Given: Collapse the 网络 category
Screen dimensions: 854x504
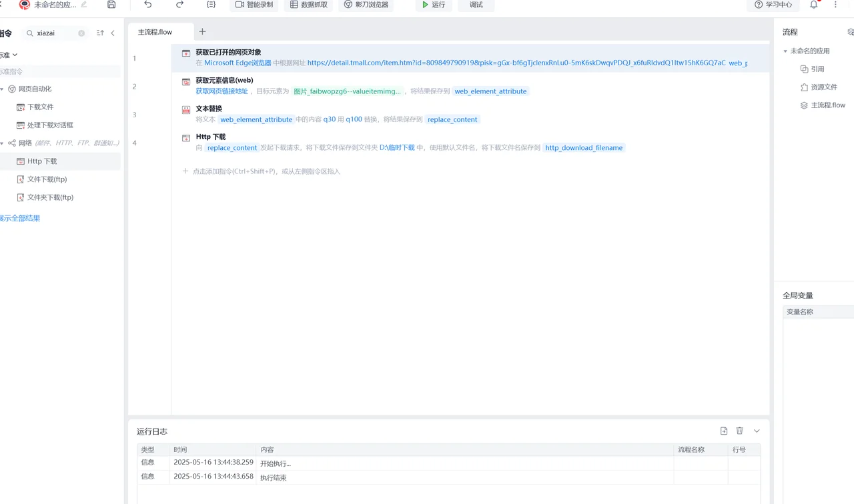Looking at the screenshot, I should [2, 143].
